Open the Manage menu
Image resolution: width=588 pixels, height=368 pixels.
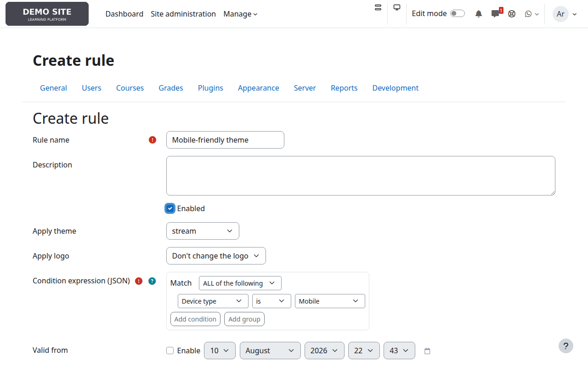(x=240, y=14)
